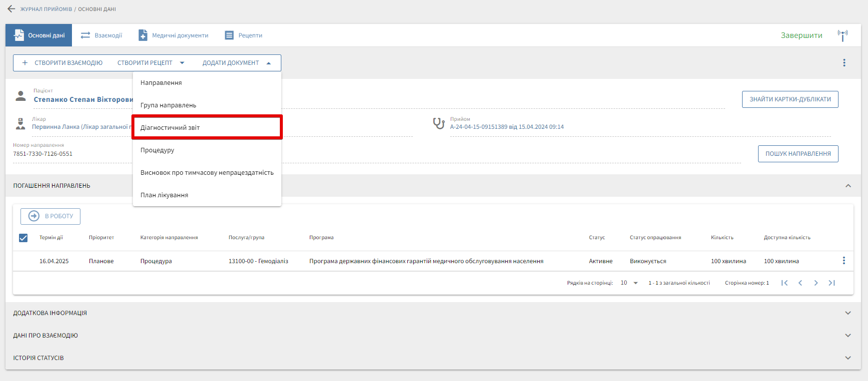The image size is (868, 381).
Task: Open the three-dot menu in the toolbar row
Action: coord(844,63)
